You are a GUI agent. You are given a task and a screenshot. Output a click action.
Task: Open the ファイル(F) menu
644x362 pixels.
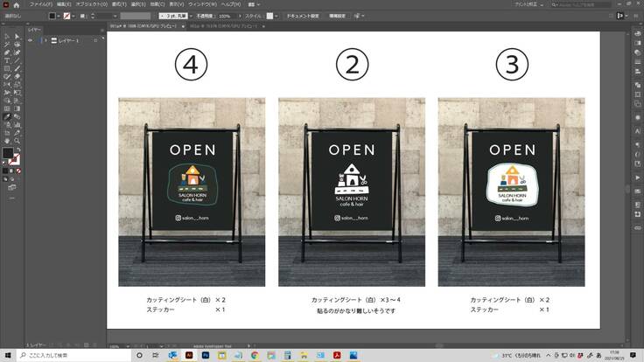40,4
